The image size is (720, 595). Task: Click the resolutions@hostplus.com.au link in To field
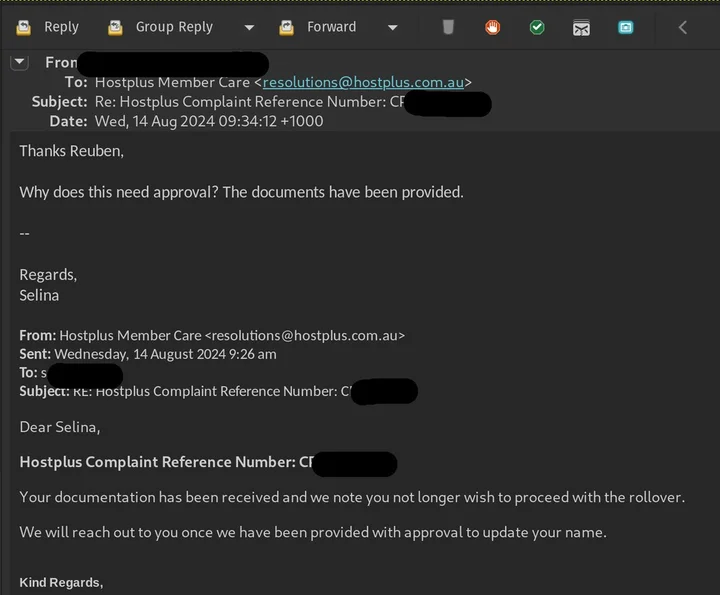363,82
